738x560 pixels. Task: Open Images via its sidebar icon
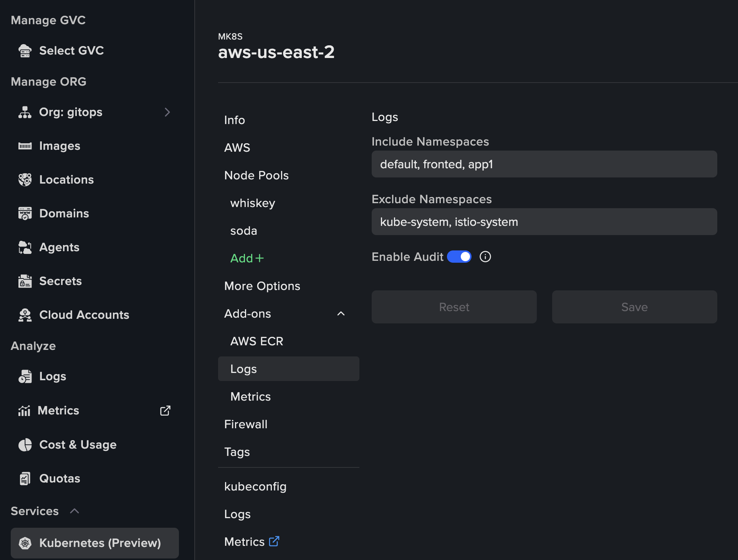(x=25, y=146)
